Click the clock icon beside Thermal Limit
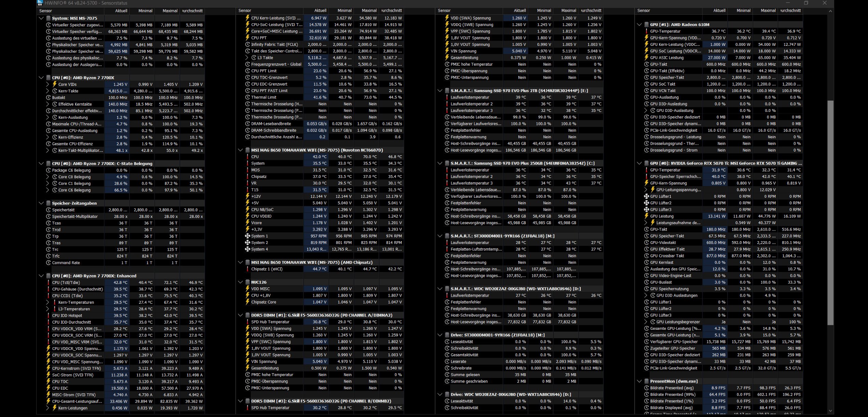 click(x=248, y=97)
